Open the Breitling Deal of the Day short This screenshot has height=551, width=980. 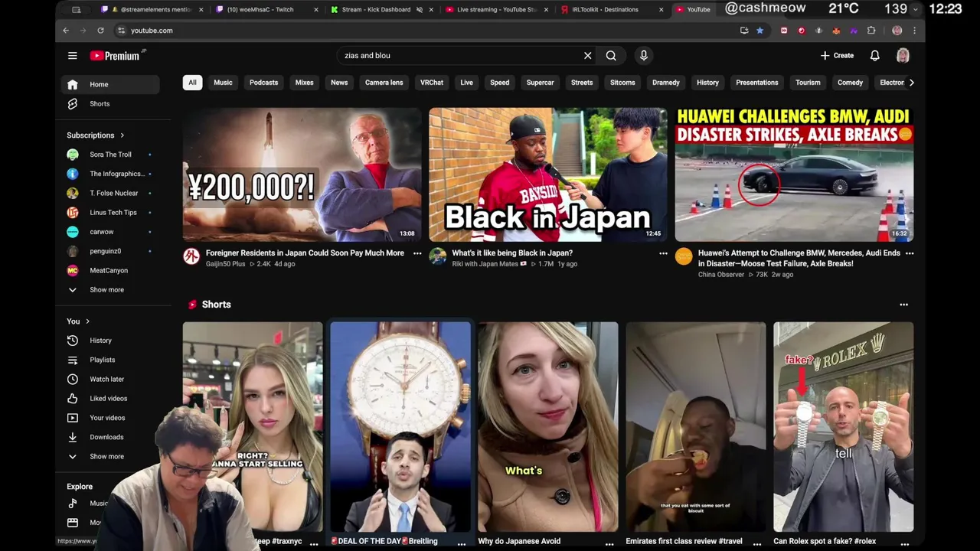tap(400, 426)
